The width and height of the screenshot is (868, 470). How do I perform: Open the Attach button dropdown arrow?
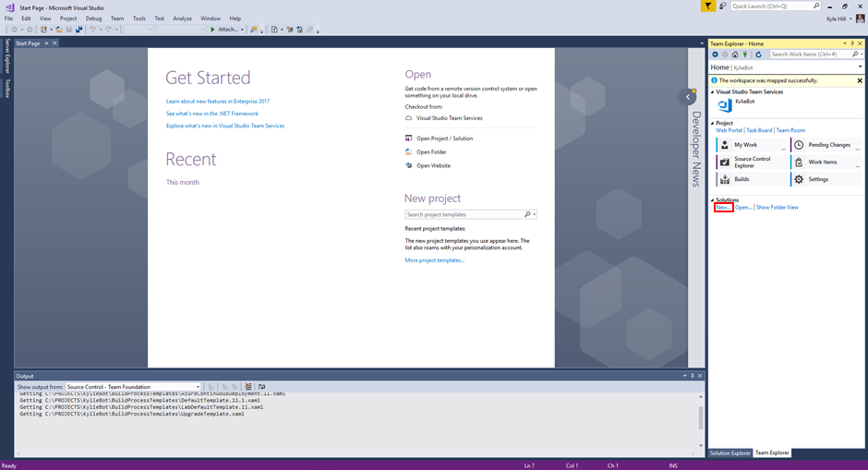click(x=242, y=30)
